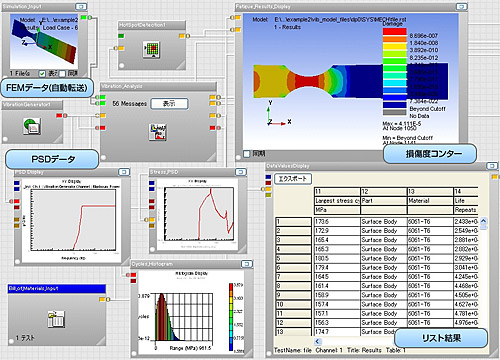Image resolution: width=500 pixels, height=360 pixels.
Task: Select row 7 header in data table
Action: (x=294, y=277)
